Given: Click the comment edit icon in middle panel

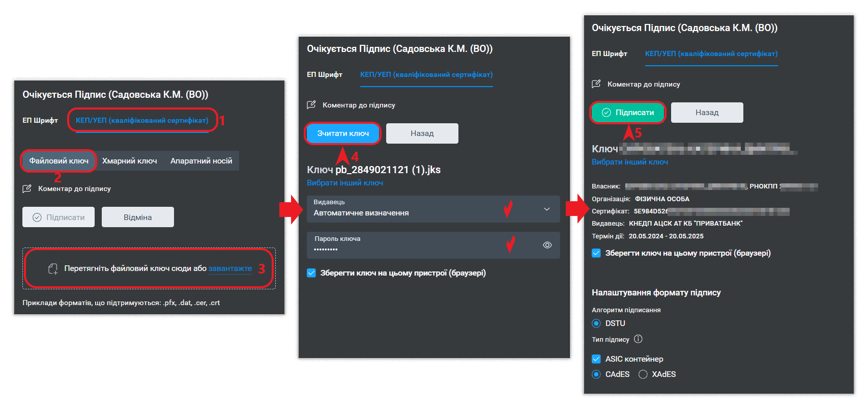Looking at the screenshot, I should 311,105.
